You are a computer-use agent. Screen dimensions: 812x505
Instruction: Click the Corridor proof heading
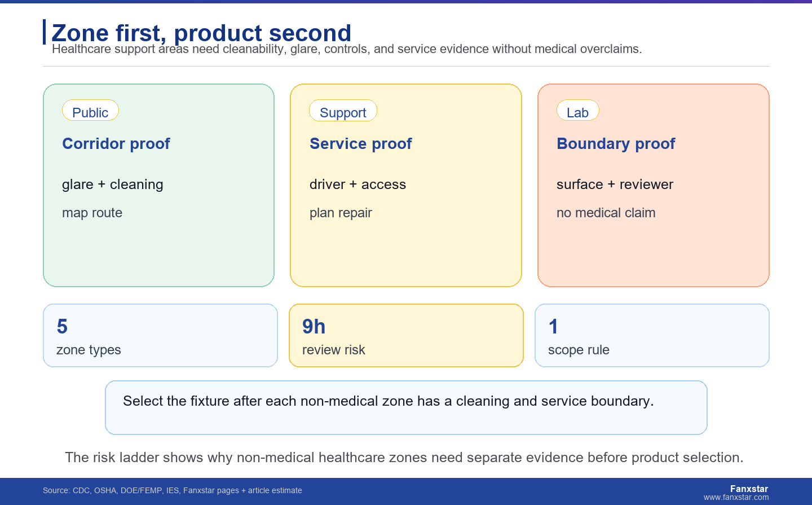tap(116, 144)
